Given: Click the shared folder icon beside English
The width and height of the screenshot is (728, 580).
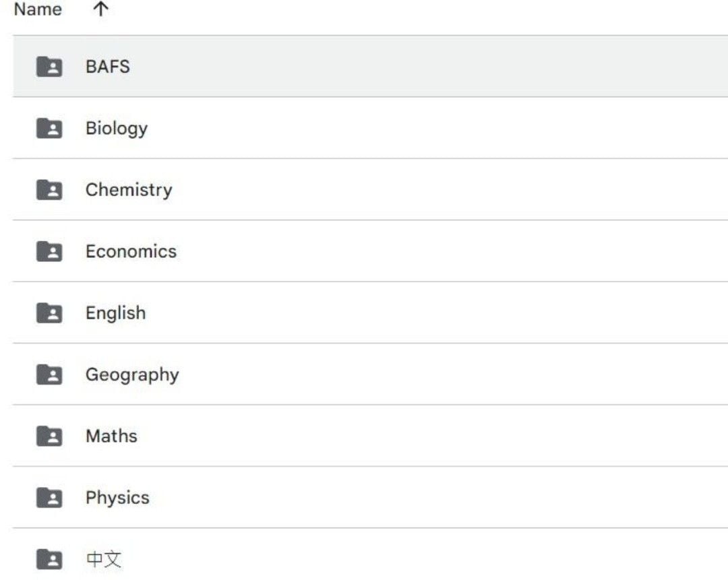Looking at the screenshot, I should click(x=49, y=313).
